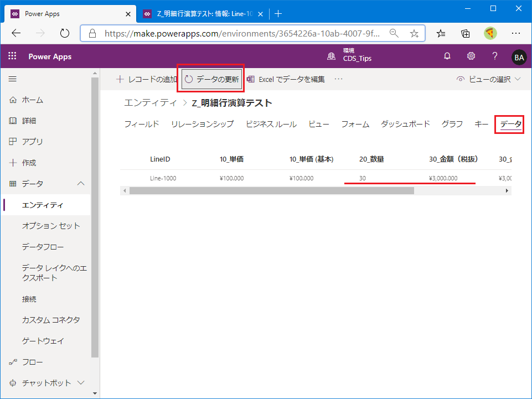Click the horizontal scrollbar right arrow
Viewport: 532px width, 399px height.
coord(507,190)
